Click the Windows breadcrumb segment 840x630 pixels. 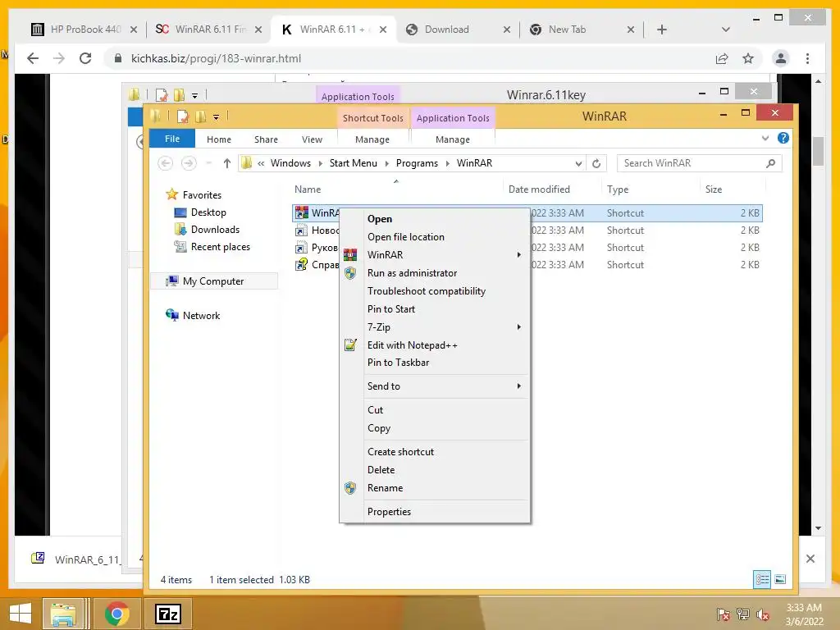pos(290,163)
